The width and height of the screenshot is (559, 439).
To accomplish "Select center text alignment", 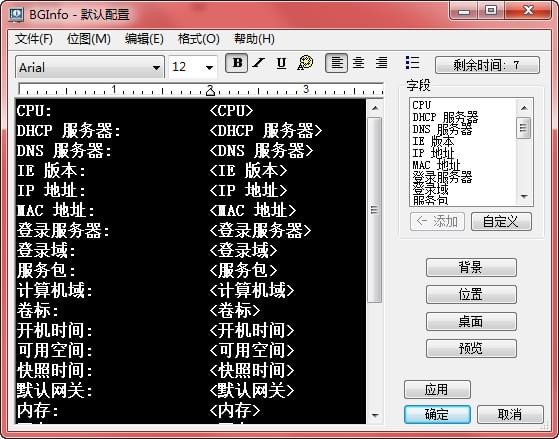I will click(359, 63).
